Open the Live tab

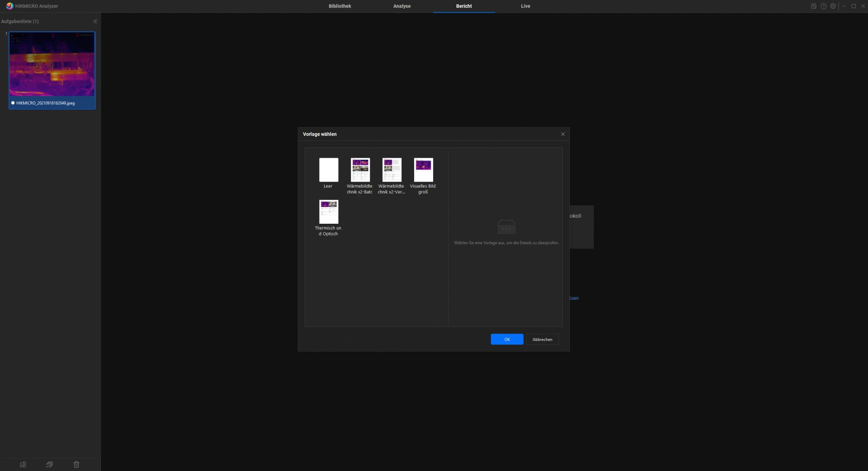(x=525, y=6)
